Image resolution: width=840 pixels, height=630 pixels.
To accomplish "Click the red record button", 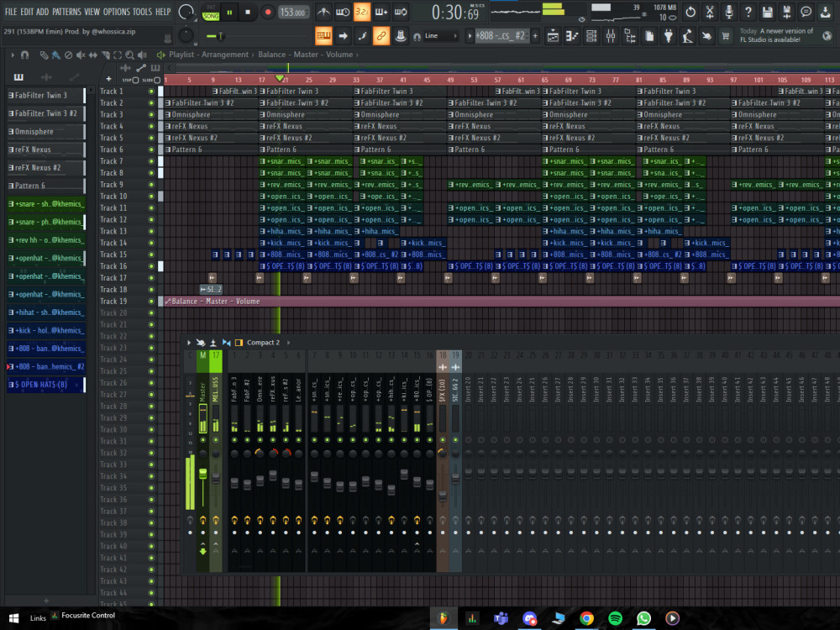I will [268, 12].
